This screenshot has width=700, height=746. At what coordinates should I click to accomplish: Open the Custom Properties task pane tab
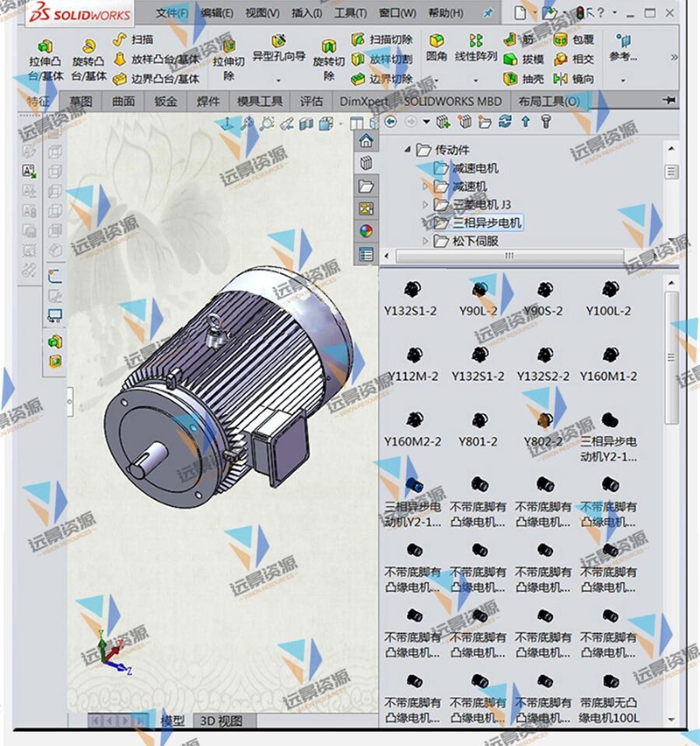pos(366,255)
